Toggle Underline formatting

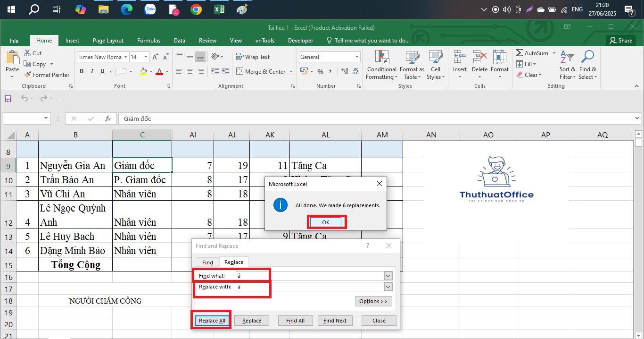102,71
